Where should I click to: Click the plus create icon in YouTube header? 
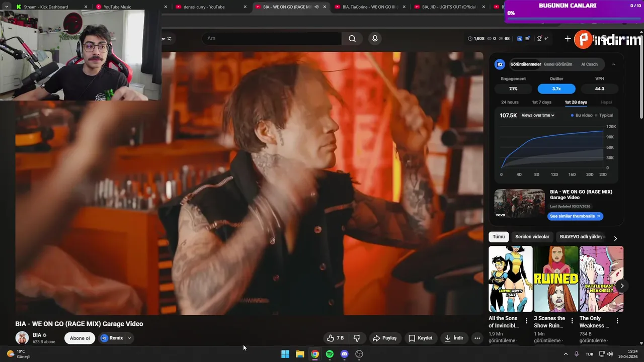click(568, 39)
